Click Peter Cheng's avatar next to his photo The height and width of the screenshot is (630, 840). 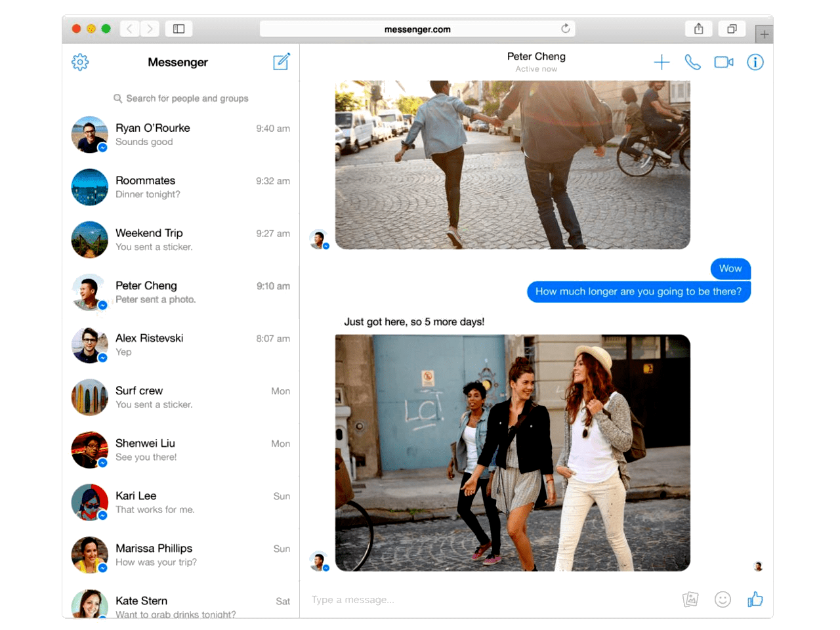pyautogui.click(x=319, y=561)
